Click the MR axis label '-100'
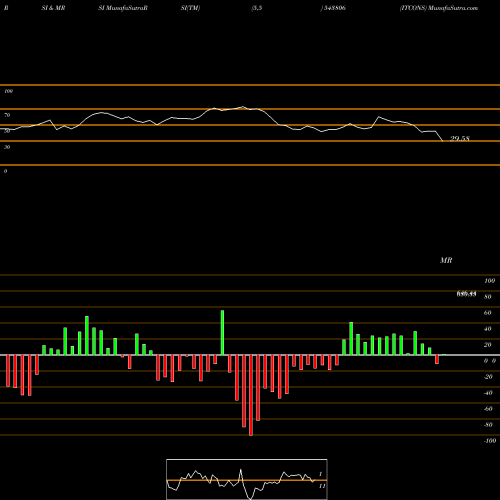This screenshot has height=500, width=500. pyautogui.click(x=489, y=441)
